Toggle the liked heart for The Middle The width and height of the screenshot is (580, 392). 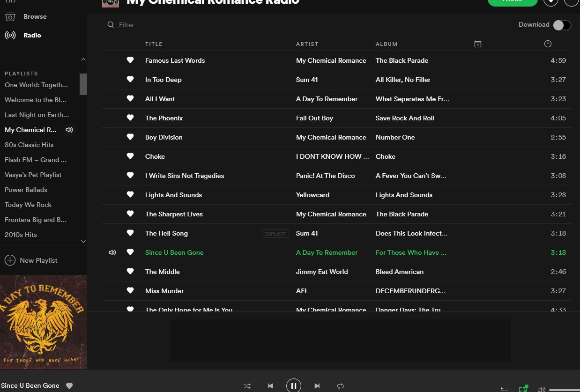[x=130, y=271]
